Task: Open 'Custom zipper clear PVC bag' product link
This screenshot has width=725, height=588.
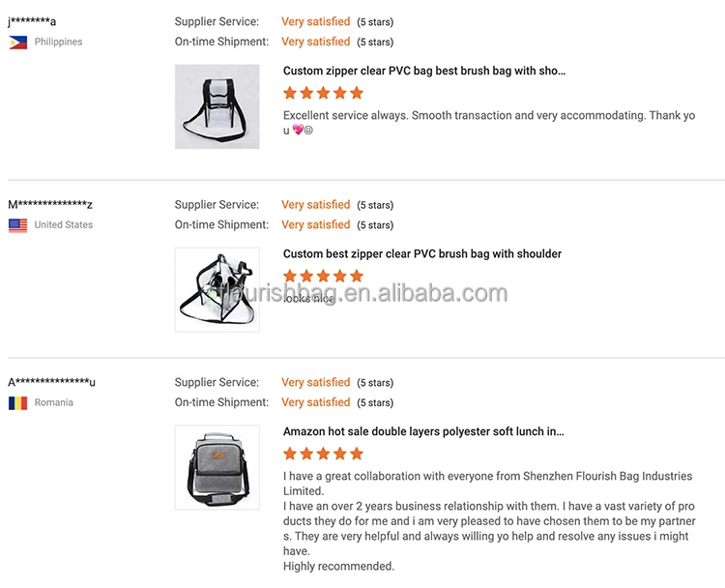Action: point(423,71)
